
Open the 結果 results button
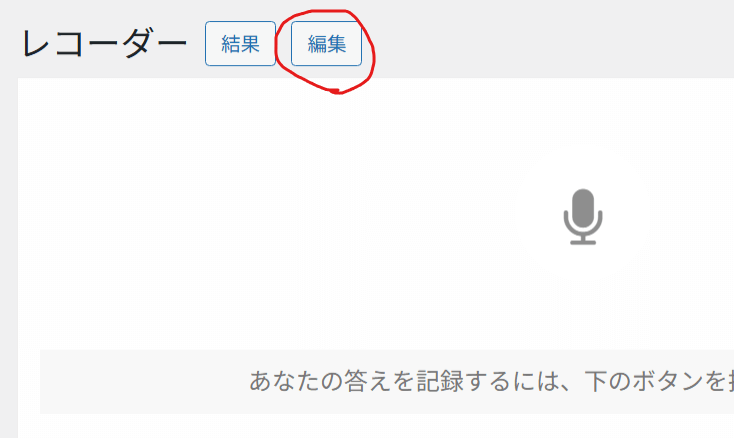(x=240, y=44)
